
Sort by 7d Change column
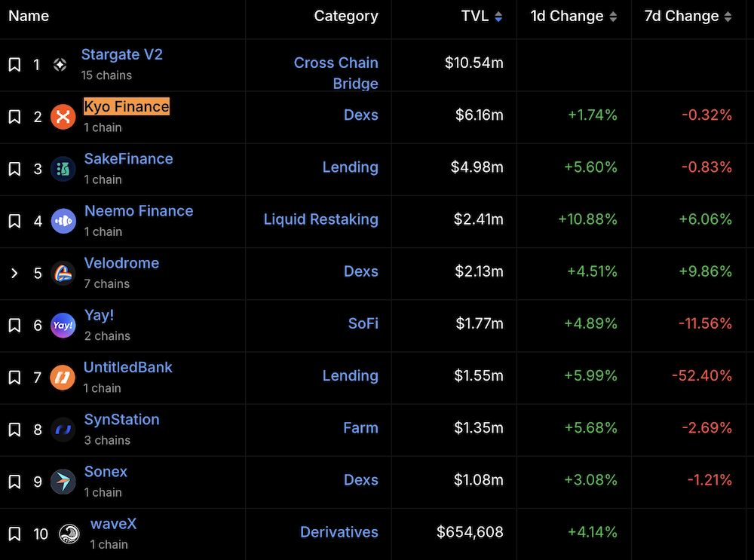[688, 17]
